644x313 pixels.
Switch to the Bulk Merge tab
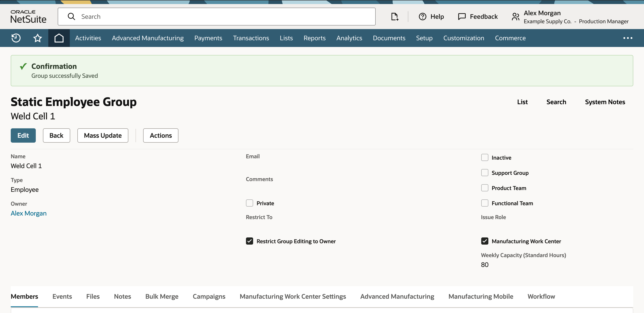[x=162, y=296]
